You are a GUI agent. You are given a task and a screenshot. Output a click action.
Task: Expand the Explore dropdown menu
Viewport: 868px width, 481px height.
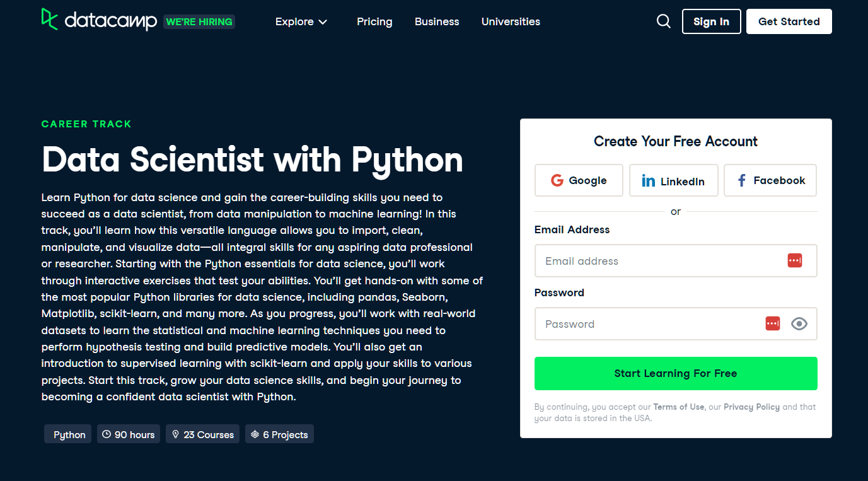click(294, 21)
